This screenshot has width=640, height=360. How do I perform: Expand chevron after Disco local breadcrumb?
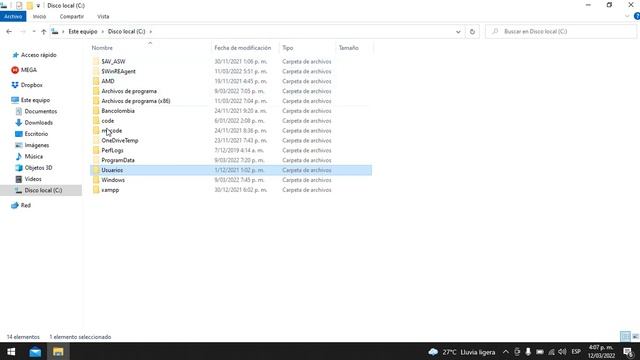pyautogui.click(x=151, y=31)
